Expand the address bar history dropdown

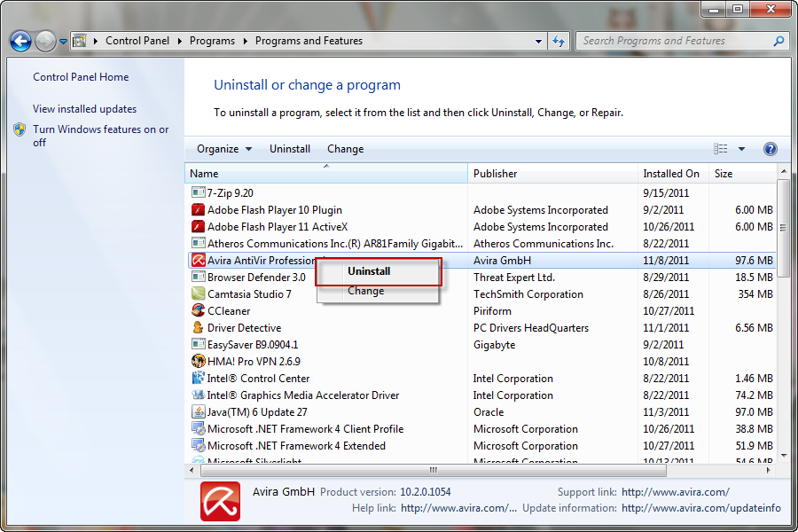(538, 42)
